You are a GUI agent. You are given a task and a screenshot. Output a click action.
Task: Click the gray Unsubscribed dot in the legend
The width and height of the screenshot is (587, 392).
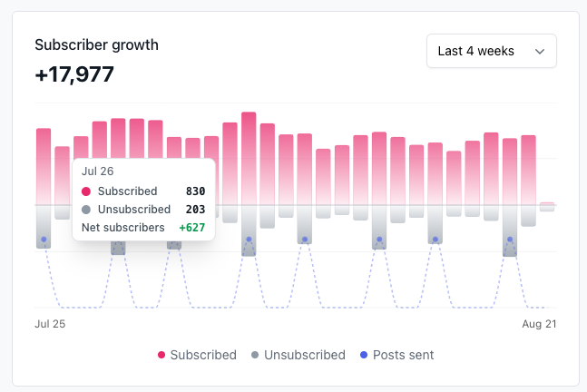coord(255,356)
